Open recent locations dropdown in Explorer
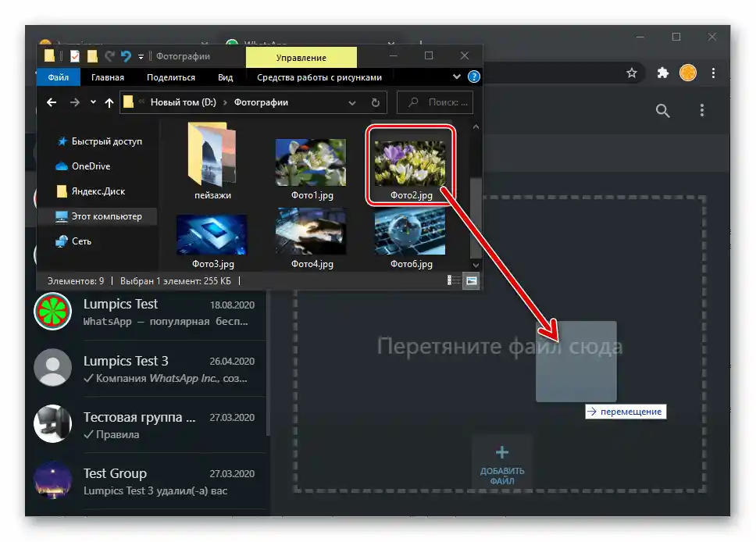The image size is (756, 542). click(93, 102)
